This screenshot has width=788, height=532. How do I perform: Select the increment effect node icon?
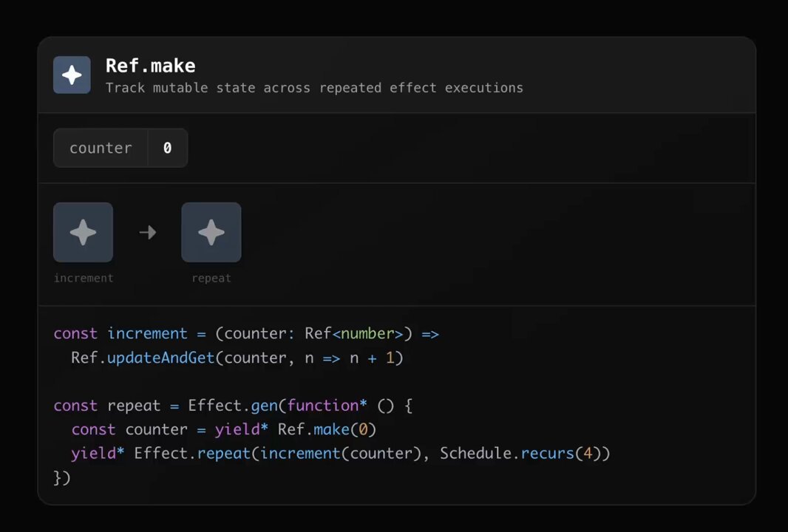pos(83,232)
